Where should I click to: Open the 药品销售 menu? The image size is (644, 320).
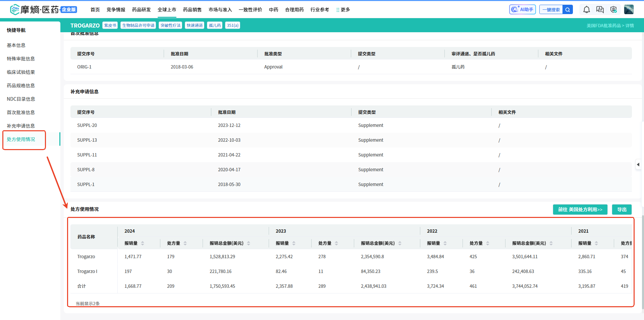coord(192,10)
